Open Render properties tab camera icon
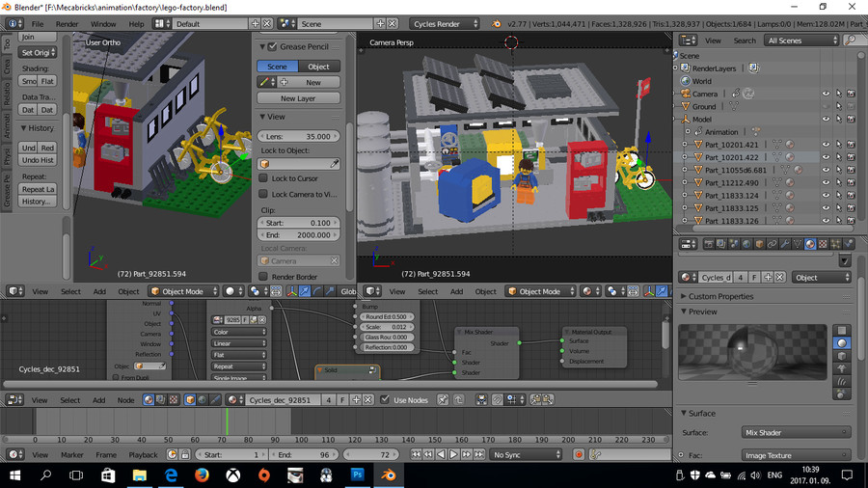The width and height of the screenshot is (868, 488). (x=709, y=244)
